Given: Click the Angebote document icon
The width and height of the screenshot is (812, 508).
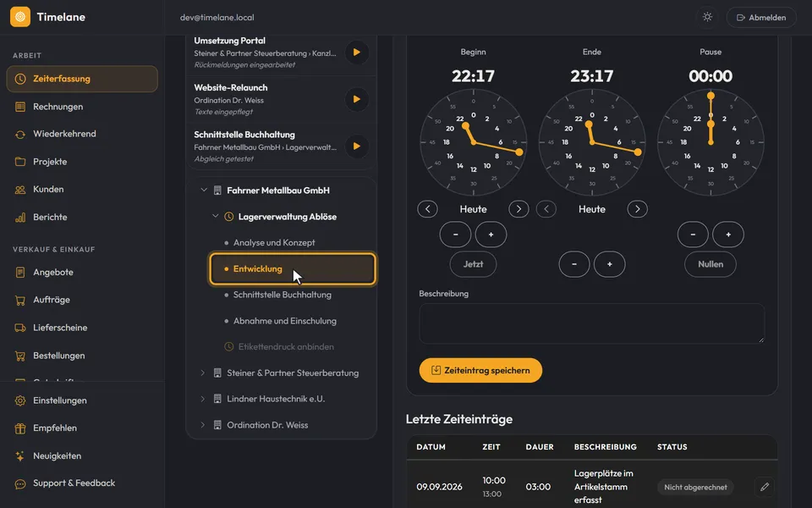Looking at the screenshot, I should 20,272.
